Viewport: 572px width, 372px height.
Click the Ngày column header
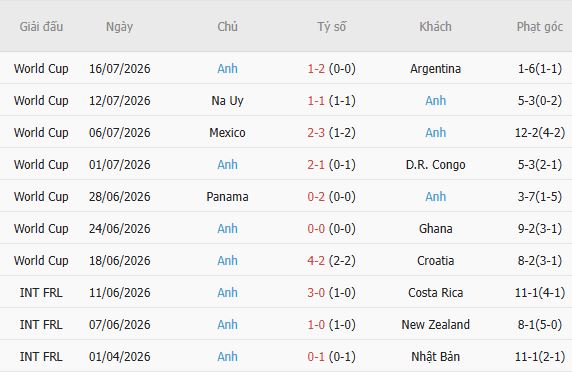pyautogui.click(x=119, y=27)
